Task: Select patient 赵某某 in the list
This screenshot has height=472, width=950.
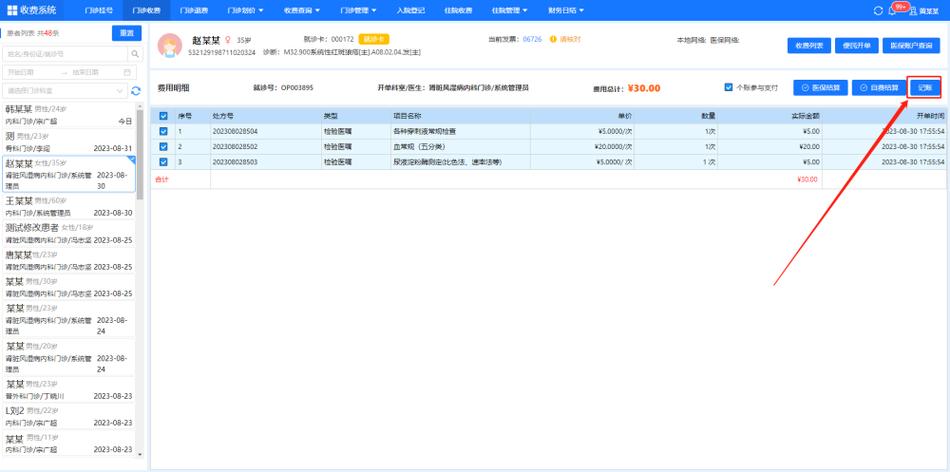Action: [x=68, y=175]
